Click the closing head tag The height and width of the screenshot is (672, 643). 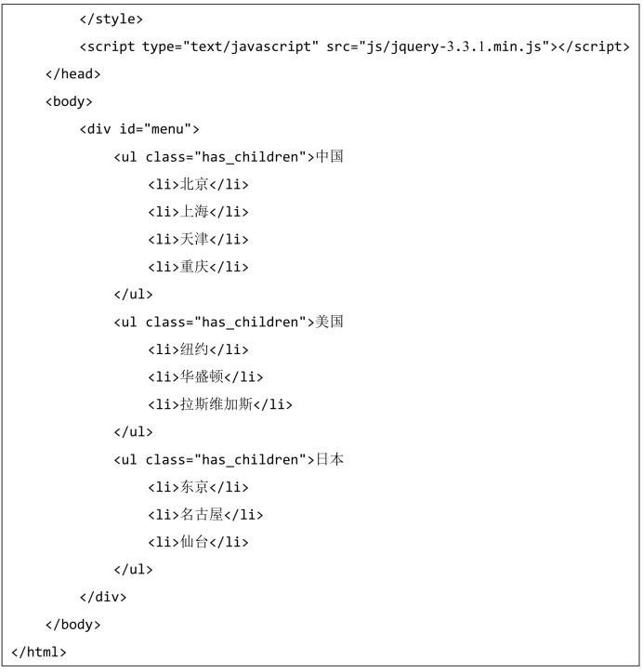tap(72, 74)
